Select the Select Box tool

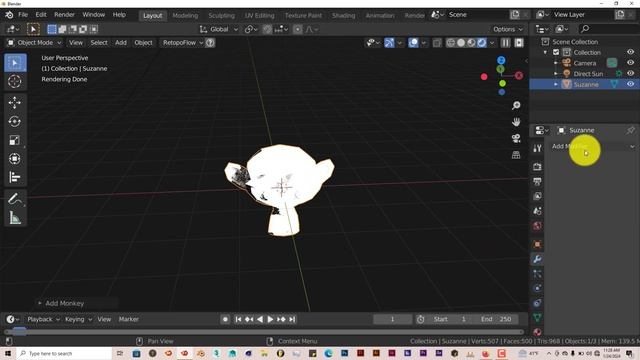15,63
